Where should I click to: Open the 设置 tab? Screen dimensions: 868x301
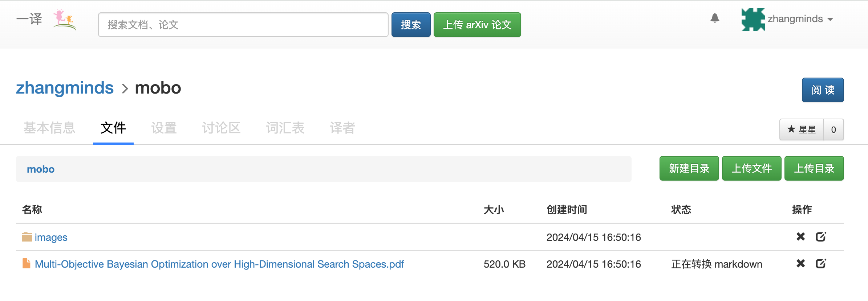point(164,128)
